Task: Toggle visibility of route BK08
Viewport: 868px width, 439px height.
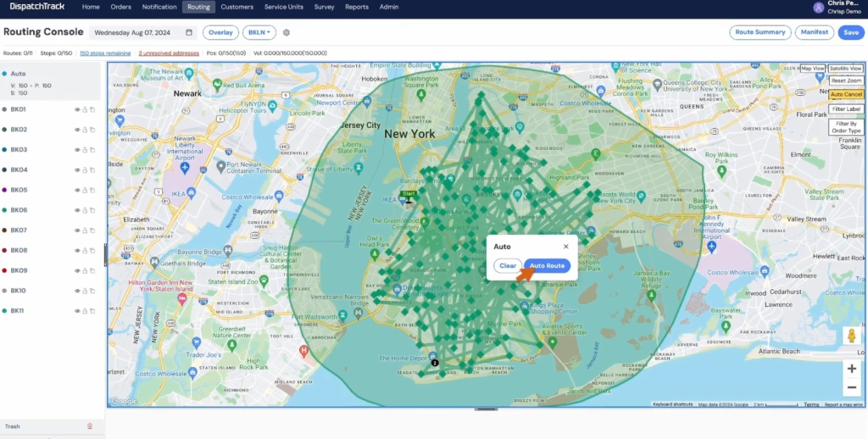Action: pos(77,250)
